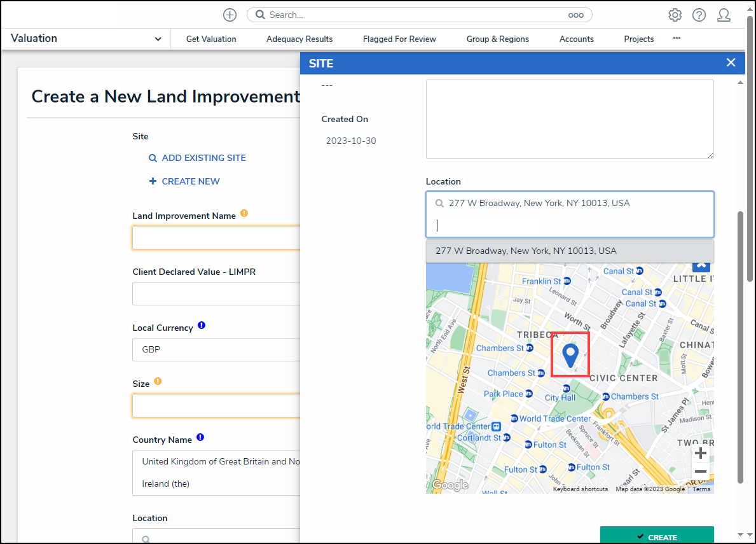Image resolution: width=756 pixels, height=544 pixels.
Task: Zoom out on the map
Action: 701,471
